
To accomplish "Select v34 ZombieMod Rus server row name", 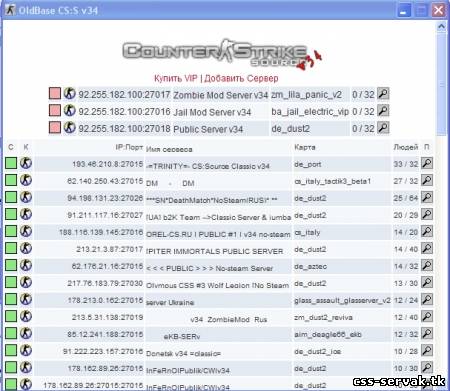I will coord(228,319).
